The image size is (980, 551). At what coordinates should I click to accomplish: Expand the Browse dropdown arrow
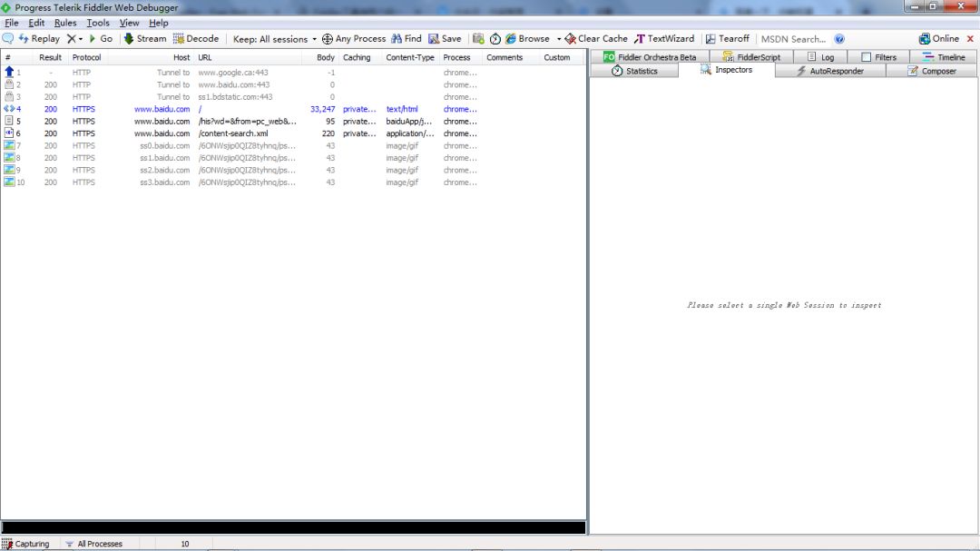pyautogui.click(x=558, y=39)
